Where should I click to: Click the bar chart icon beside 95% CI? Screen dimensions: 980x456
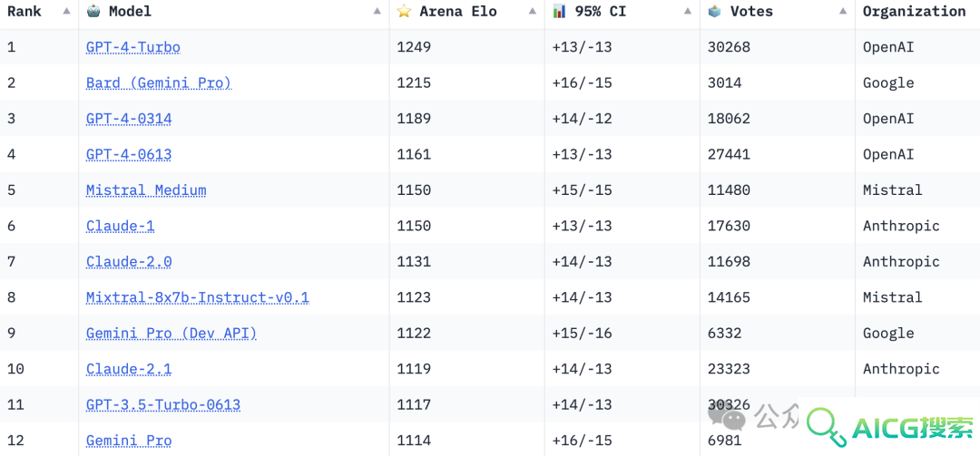tap(559, 11)
